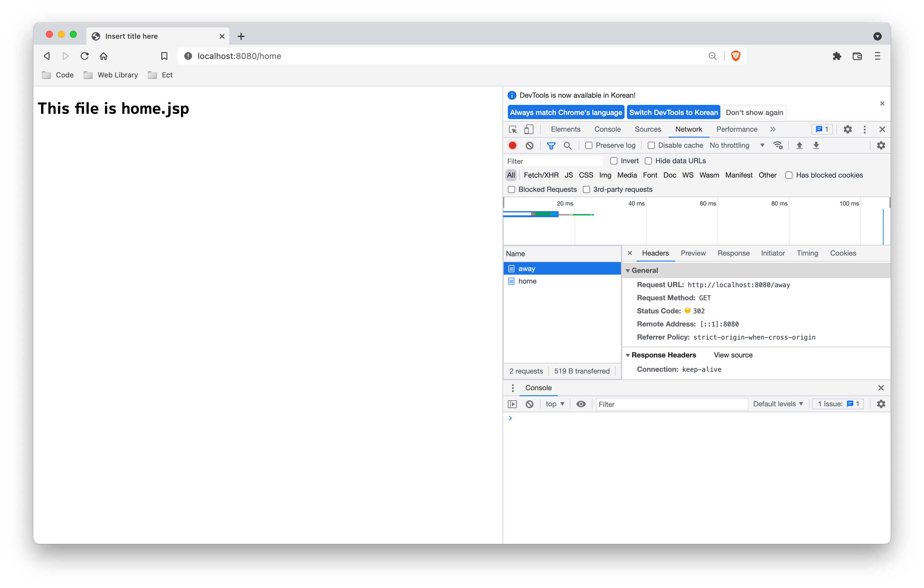Stop recording network log
Image resolution: width=924 pixels, height=588 pixels.
pos(513,146)
